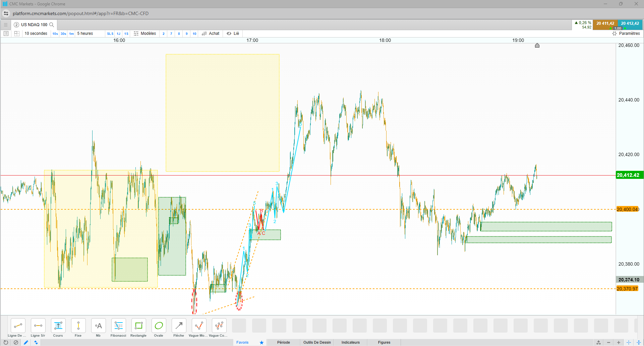This screenshot has height=346, width=644.
Task: Click the 20,412.42 current price label
Action: coord(630,175)
